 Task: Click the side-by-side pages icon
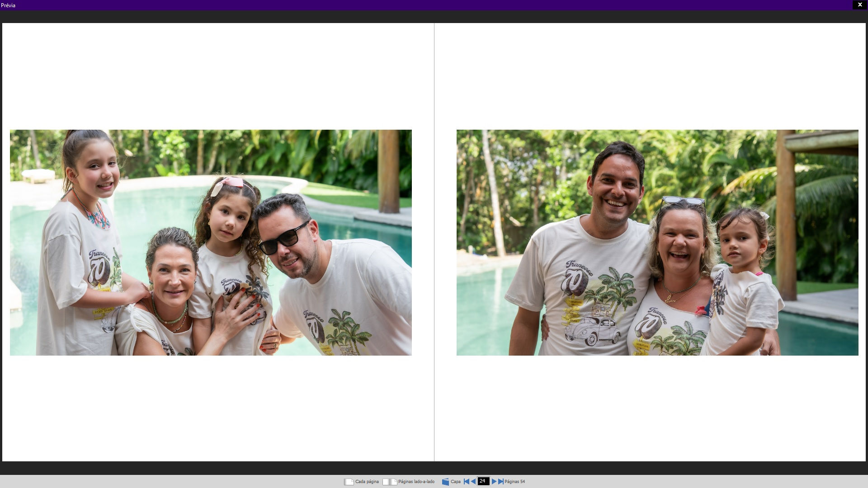pos(389,482)
